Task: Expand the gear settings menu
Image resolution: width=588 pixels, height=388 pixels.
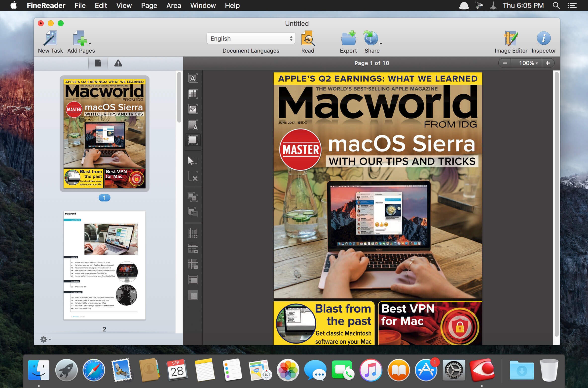Action: point(45,339)
